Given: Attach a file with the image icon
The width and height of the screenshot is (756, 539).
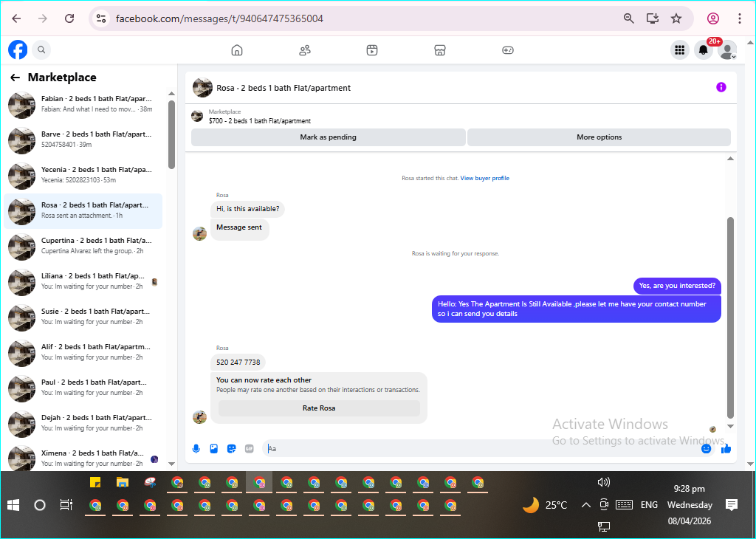Looking at the screenshot, I should [214, 449].
